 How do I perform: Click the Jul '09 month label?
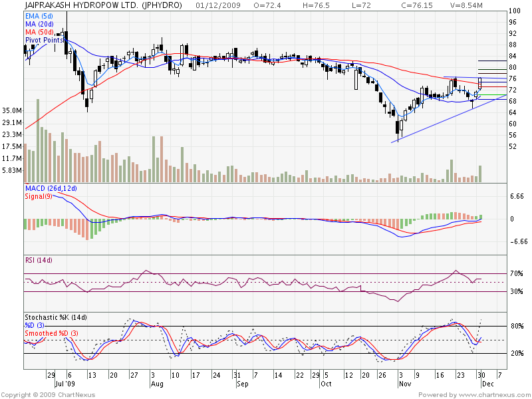click(x=65, y=384)
